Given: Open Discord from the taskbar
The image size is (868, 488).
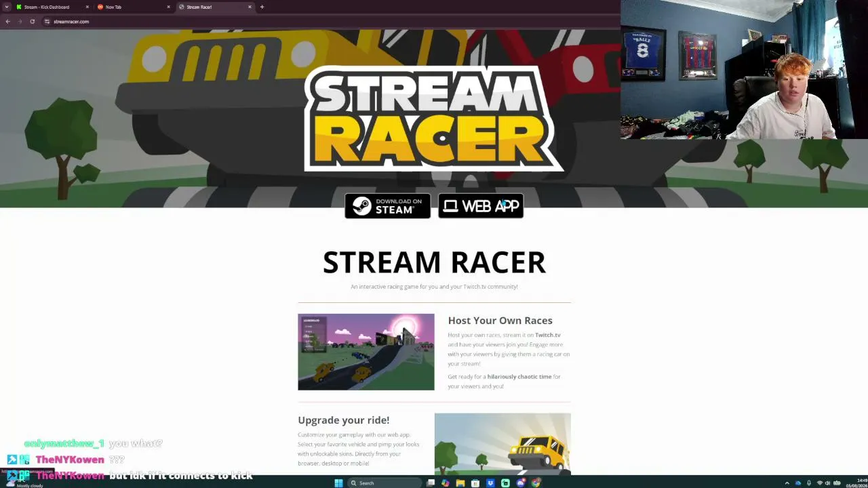Looking at the screenshot, I should (x=521, y=483).
